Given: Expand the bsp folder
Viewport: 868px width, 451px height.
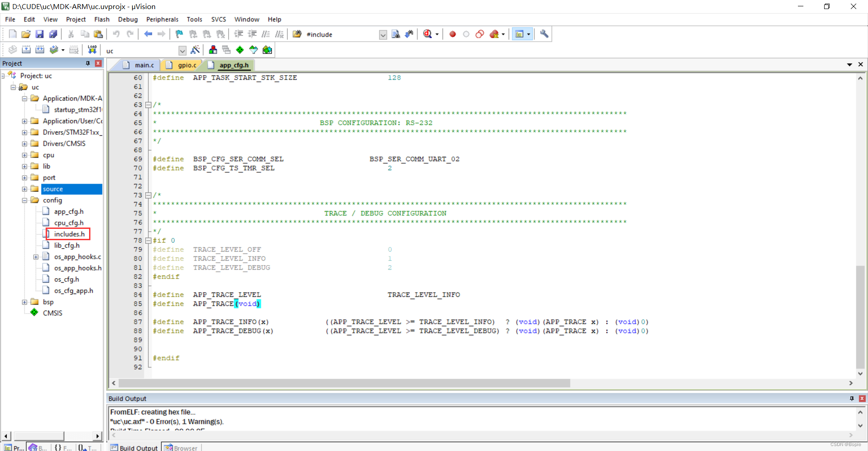Looking at the screenshot, I should point(24,302).
